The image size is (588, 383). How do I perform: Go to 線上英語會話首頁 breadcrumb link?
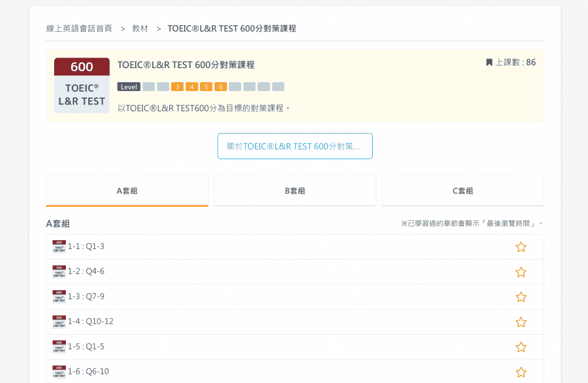79,28
